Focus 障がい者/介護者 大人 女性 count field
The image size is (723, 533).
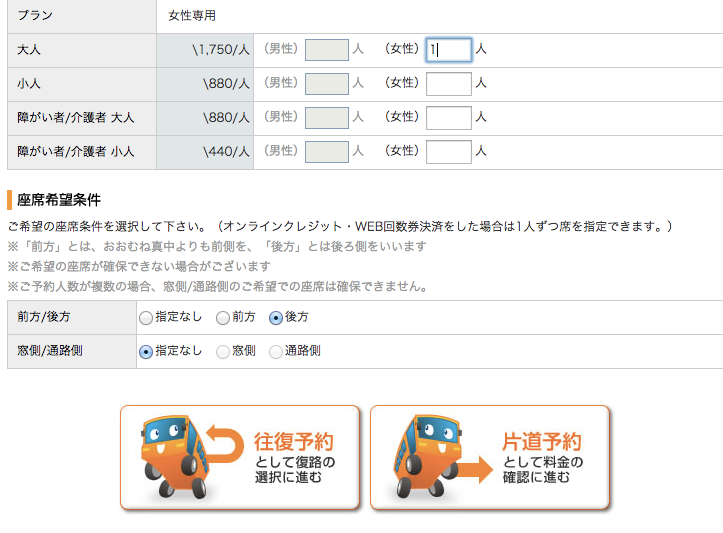point(449,118)
